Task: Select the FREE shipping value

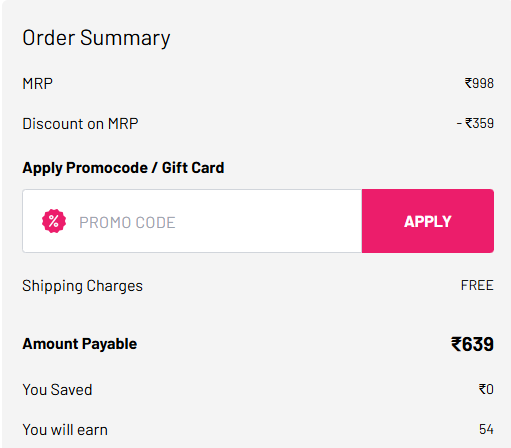Action: [x=477, y=285]
